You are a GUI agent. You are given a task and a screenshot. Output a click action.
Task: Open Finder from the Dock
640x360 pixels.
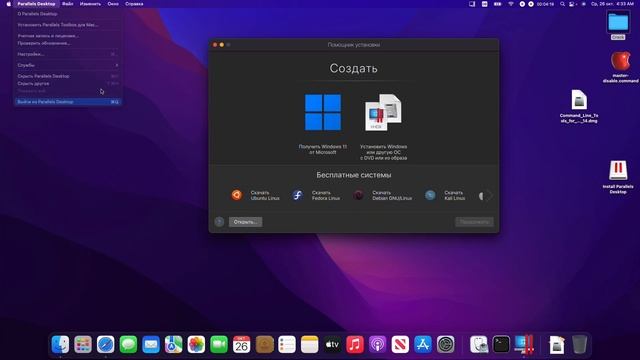(x=60, y=344)
